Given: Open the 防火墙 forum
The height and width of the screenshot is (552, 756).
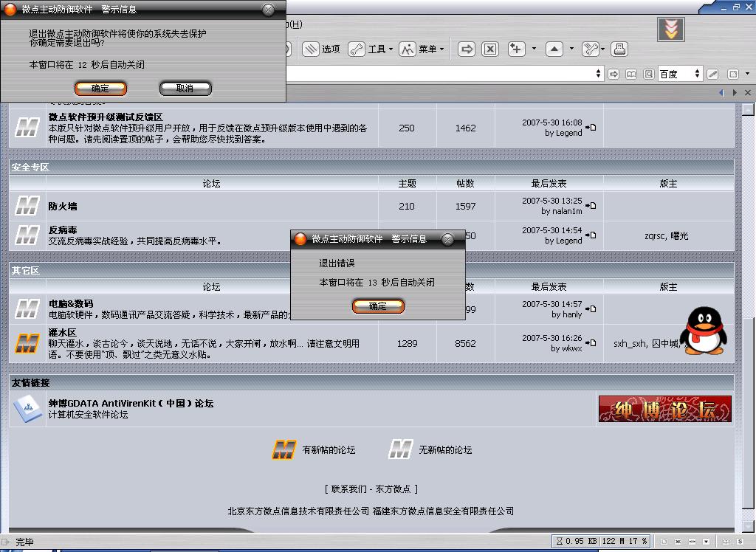Looking at the screenshot, I should tap(63, 207).
